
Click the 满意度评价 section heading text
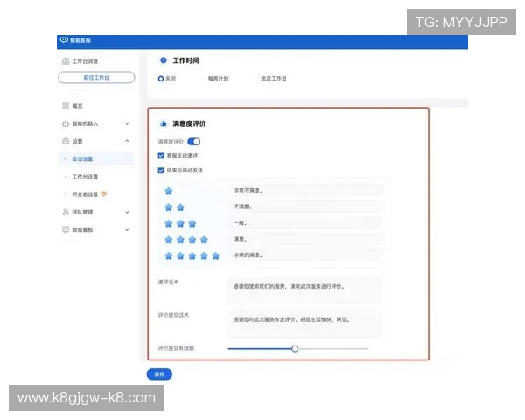coord(189,123)
